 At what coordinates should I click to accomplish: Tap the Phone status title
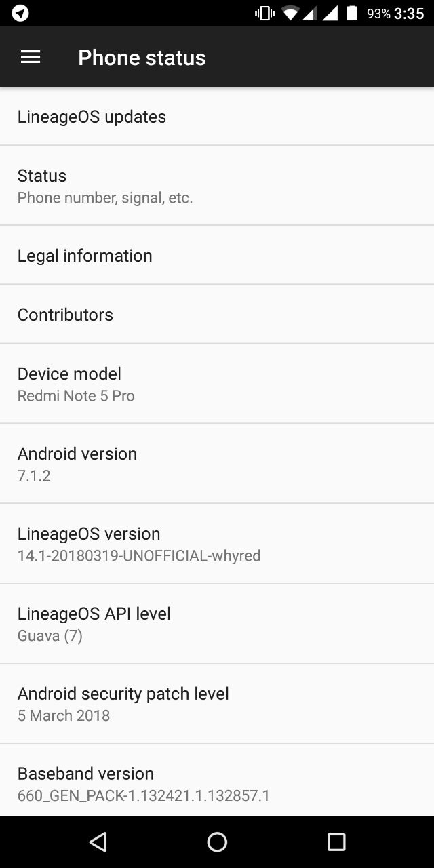point(142,58)
